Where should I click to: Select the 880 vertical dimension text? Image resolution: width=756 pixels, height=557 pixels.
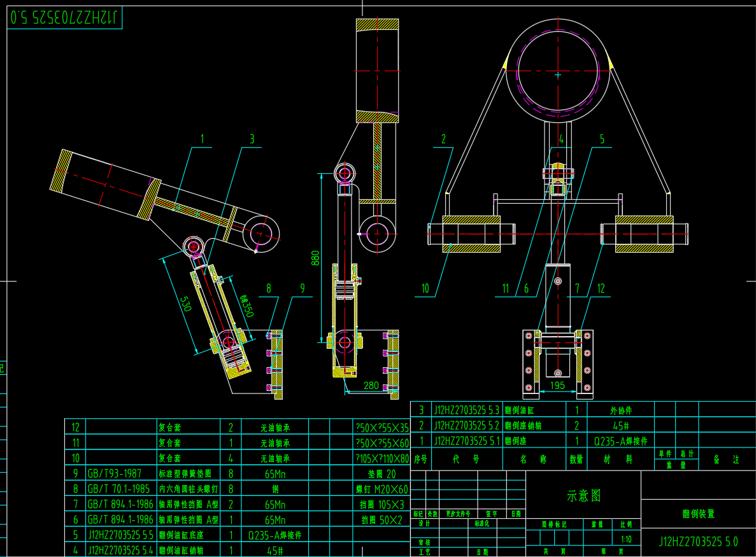(315, 258)
